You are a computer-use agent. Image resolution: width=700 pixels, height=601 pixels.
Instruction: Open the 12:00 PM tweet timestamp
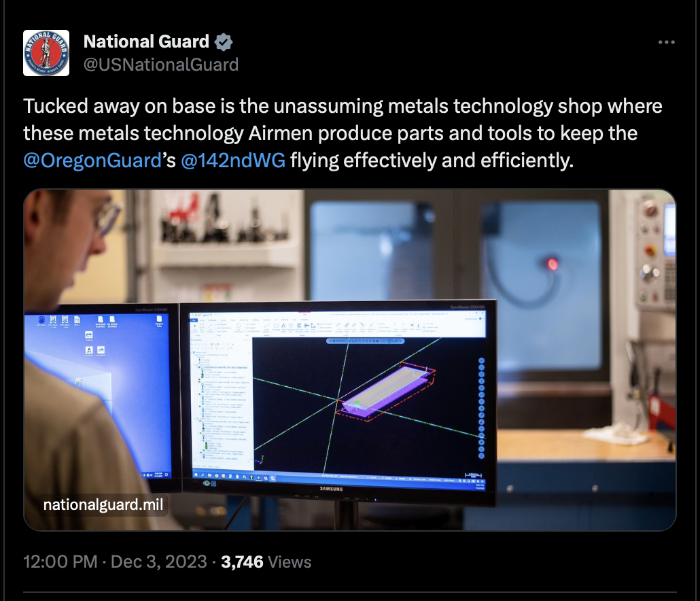[60, 562]
